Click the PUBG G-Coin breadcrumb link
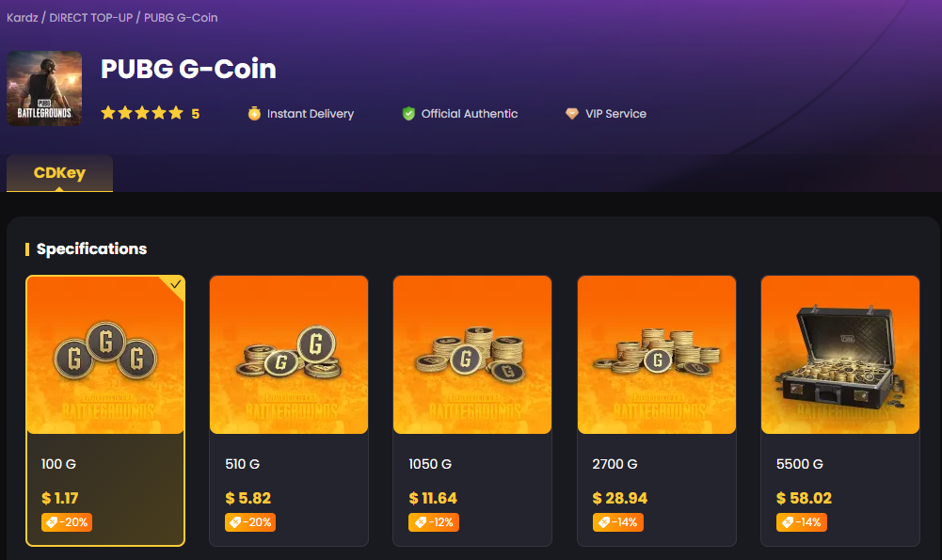This screenshot has height=560, width=942. [181, 18]
